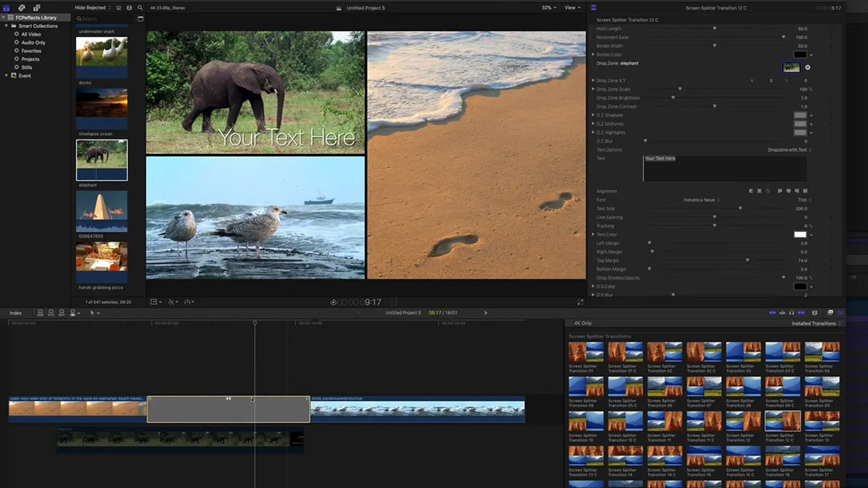Select the gray transition in timeline
This screenshot has height=488, width=868.
point(229,409)
